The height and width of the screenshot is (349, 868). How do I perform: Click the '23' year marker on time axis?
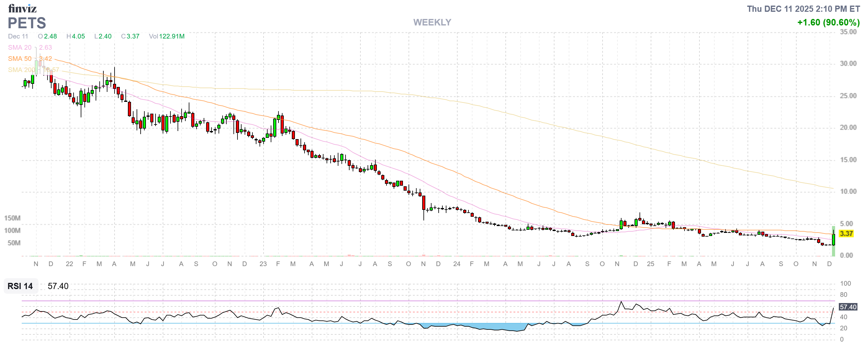click(x=263, y=264)
